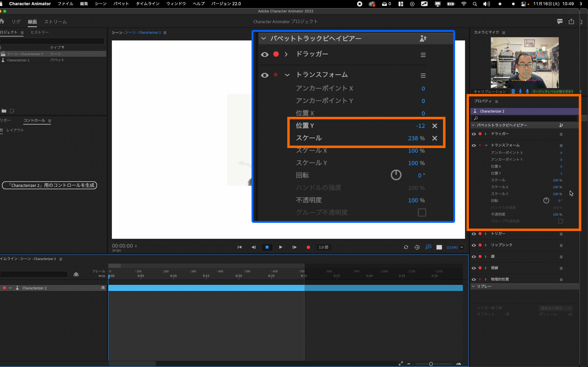Image resolution: width=588 pixels, height=367 pixels.
Task: Hide the リップシンク behavior with eye icon
Action: (x=473, y=245)
